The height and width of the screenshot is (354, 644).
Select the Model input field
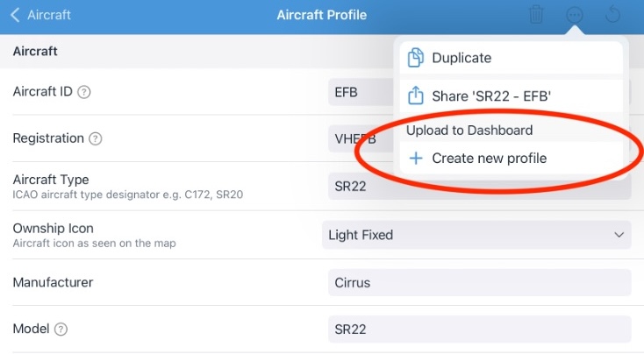tap(479, 329)
